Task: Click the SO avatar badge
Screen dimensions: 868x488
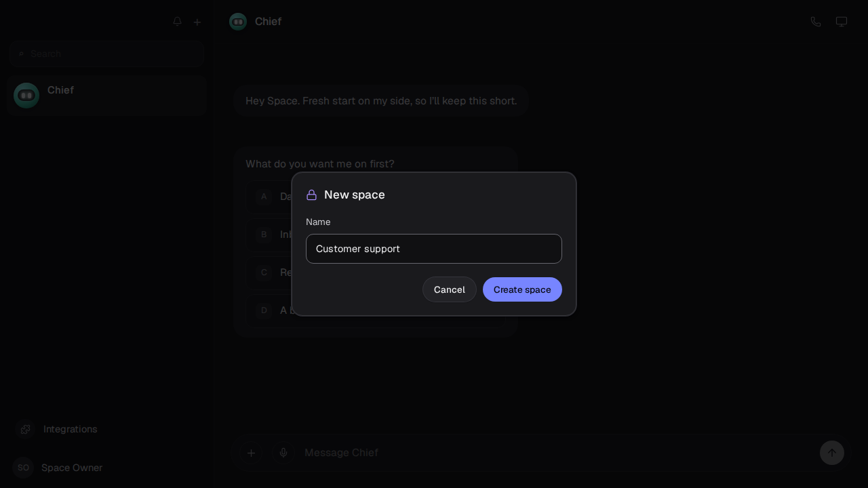Action: (x=23, y=468)
